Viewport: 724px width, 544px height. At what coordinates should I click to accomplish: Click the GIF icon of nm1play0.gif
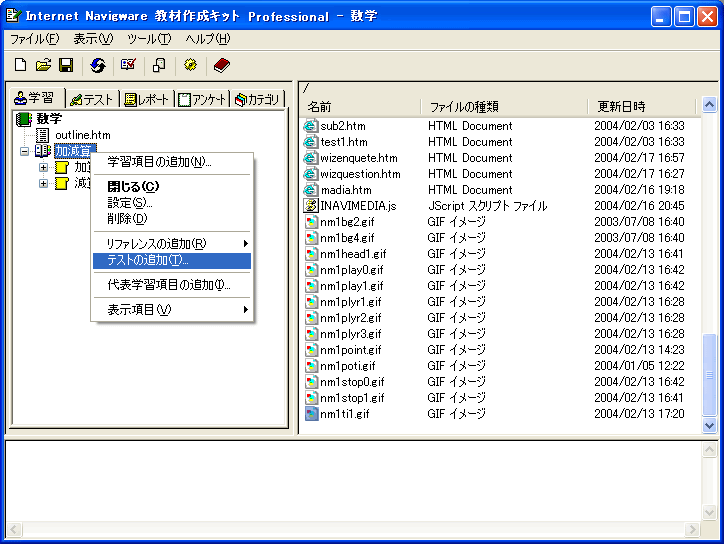(x=311, y=270)
